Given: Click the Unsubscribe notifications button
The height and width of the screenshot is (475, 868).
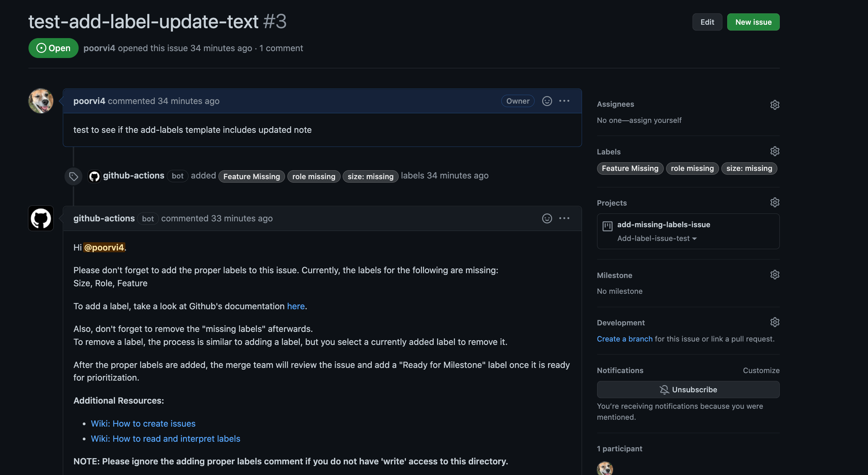Looking at the screenshot, I should tap(688, 390).
